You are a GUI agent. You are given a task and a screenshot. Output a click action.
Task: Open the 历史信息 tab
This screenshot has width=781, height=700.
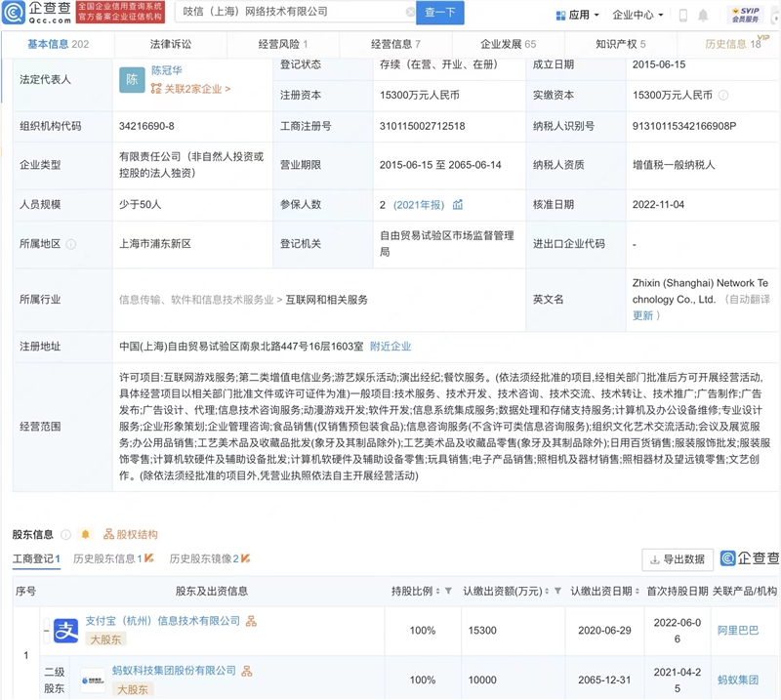pyautogui.click(x=733, y=44)
